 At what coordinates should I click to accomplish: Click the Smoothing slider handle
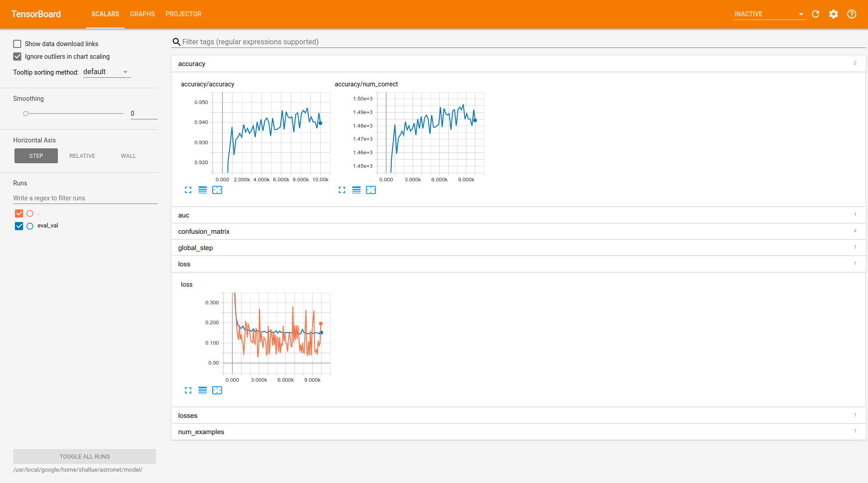tap(26, 114)
